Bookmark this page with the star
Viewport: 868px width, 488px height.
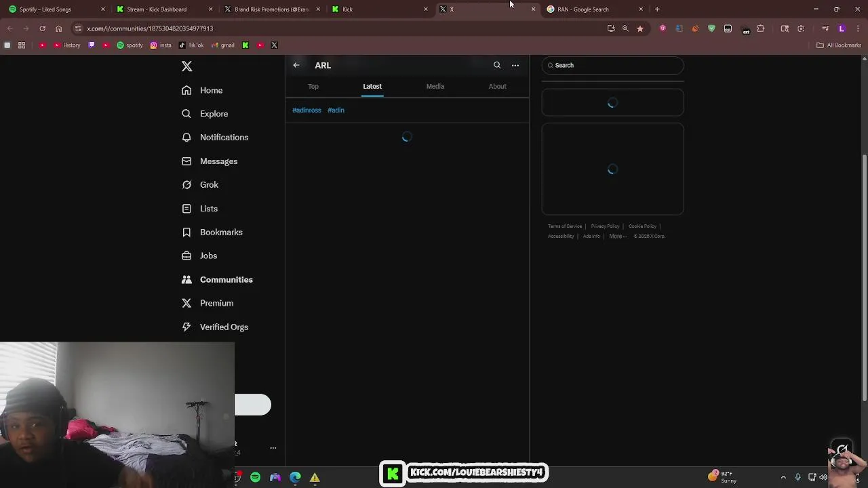coord(640,28)
